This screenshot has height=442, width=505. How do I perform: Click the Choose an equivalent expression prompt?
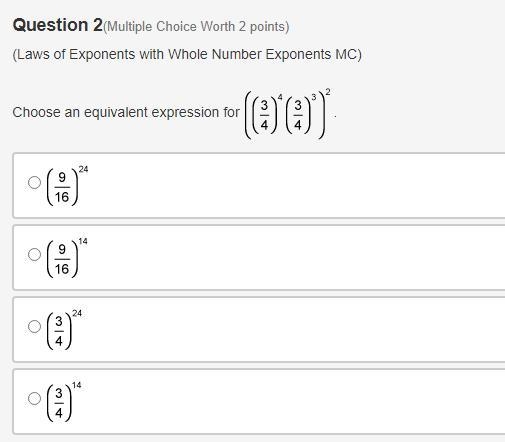(x=126, y=112)
